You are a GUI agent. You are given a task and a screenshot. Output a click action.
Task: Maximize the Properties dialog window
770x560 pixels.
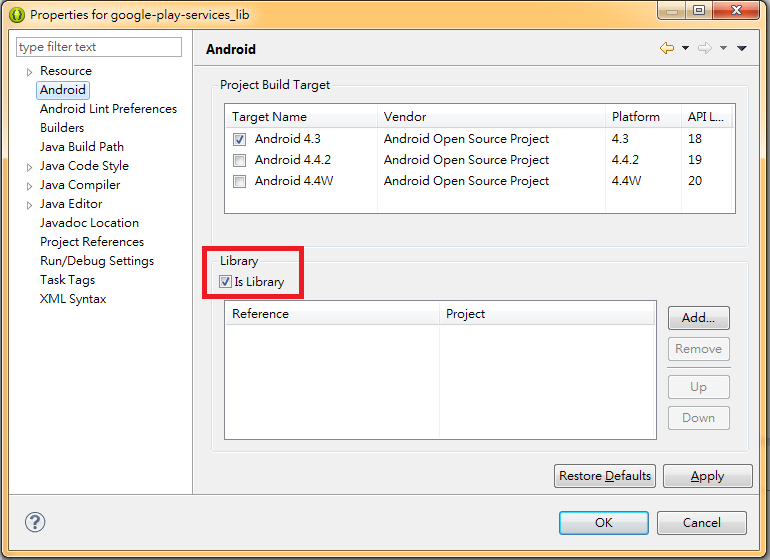(x=699, y=10)
